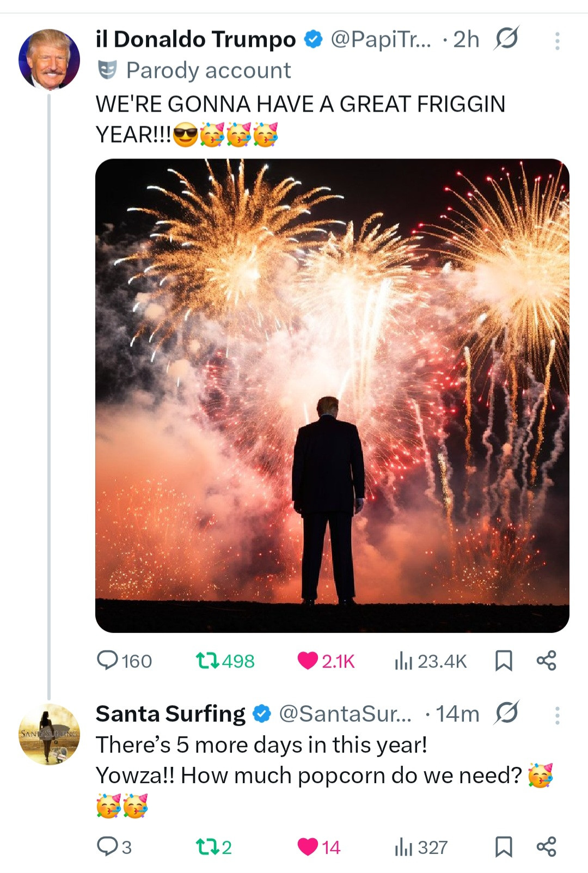Reply to the Santa Surfing comment
Viewport: 588px width, 873px height.
pos(108,847)
